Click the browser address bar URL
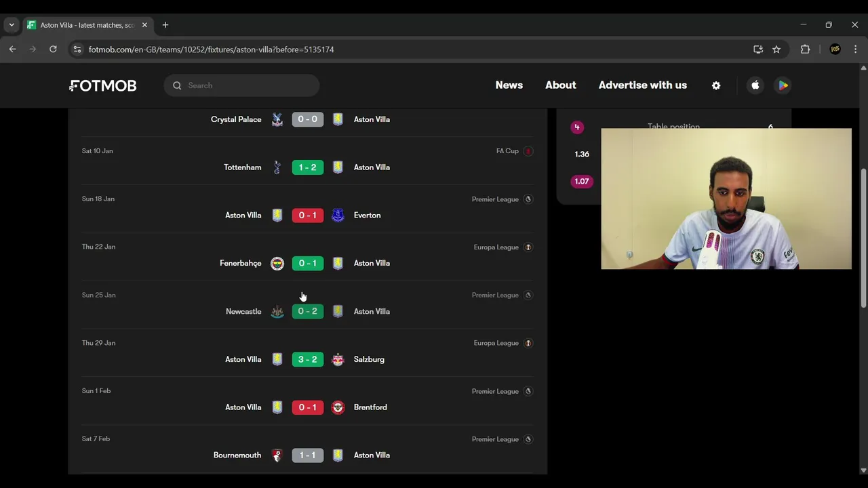 point(211,49)
